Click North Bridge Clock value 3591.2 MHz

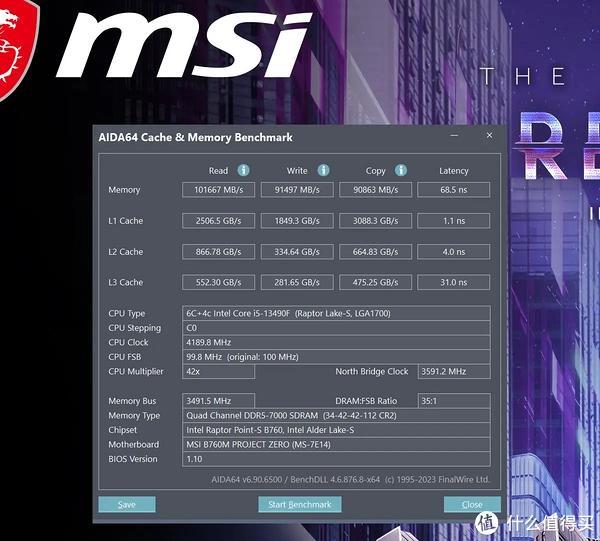click(x=454, y=372)
